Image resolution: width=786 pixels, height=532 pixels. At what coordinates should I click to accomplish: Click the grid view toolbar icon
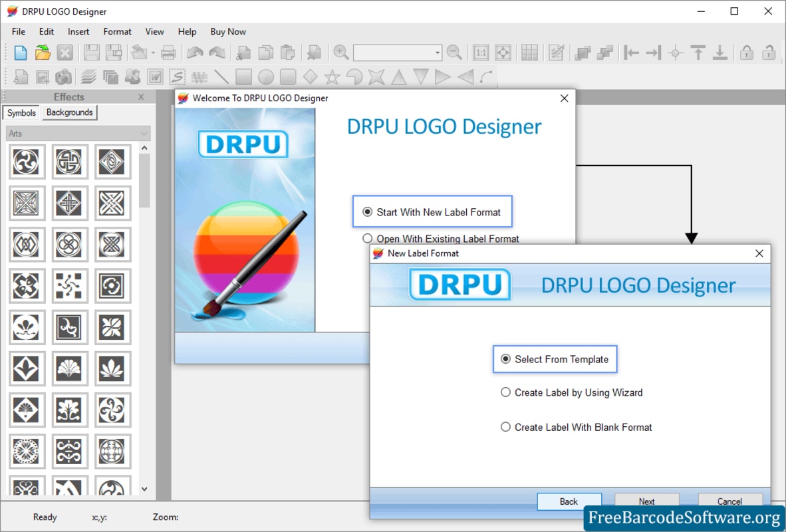pyautogui.click(x=529, y=53)
